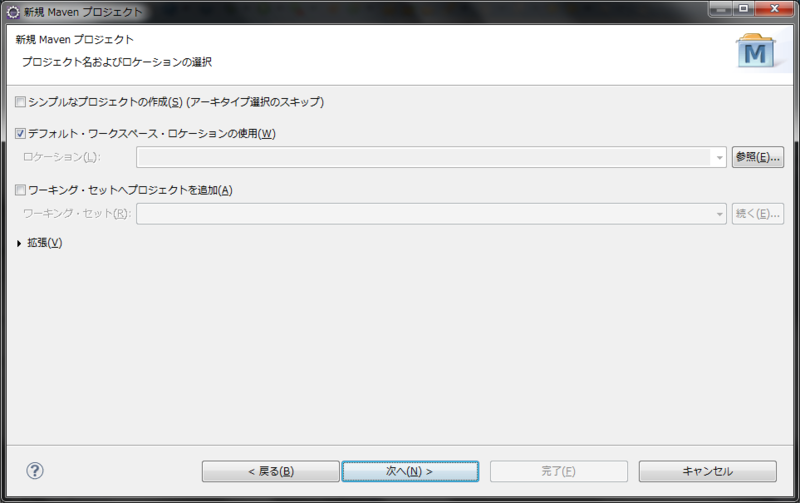This screenshot has height=503, width=800.
Task: Maximize the dialog window
Action: point(744,9)
